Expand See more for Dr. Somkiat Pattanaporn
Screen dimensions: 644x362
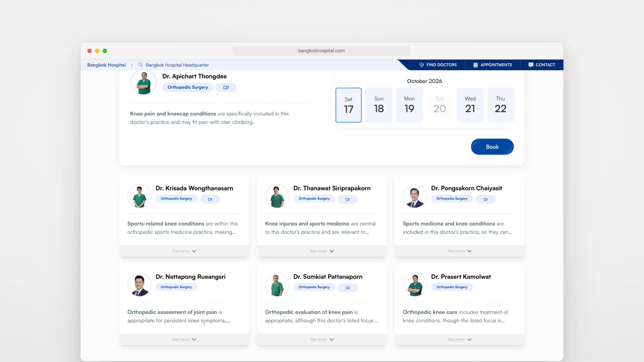[x=322, y=340]
